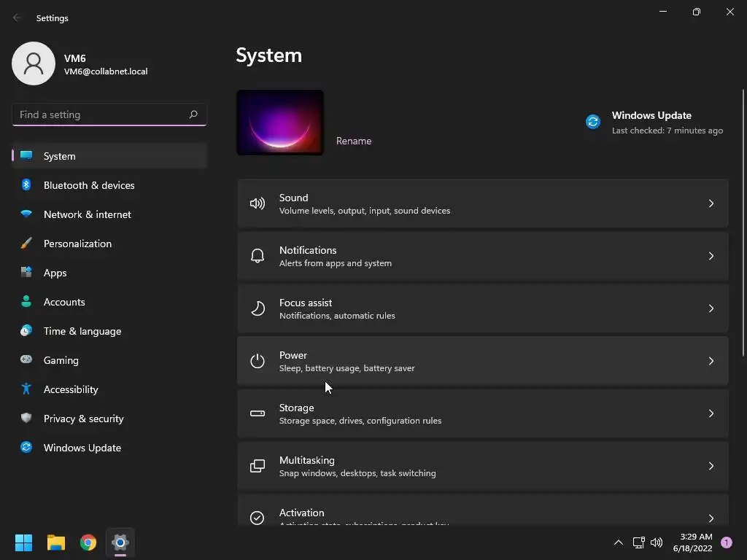Select System in the sidebar

coord(109,156)
